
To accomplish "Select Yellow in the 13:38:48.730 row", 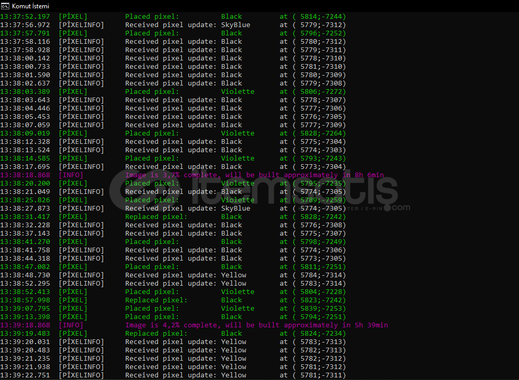I will (x=233, y=275).
